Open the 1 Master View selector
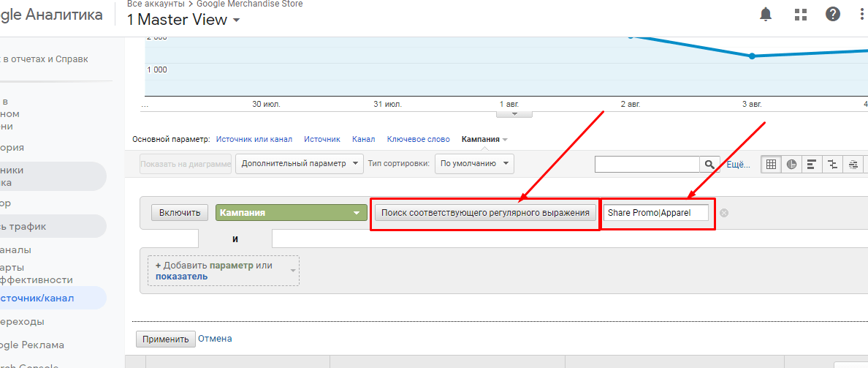 183,20
